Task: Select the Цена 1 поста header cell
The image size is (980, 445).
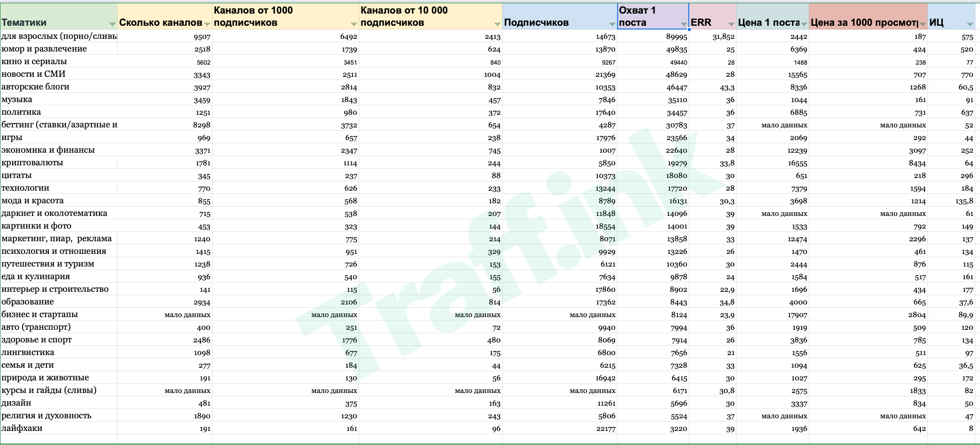Action: (773, 17)
